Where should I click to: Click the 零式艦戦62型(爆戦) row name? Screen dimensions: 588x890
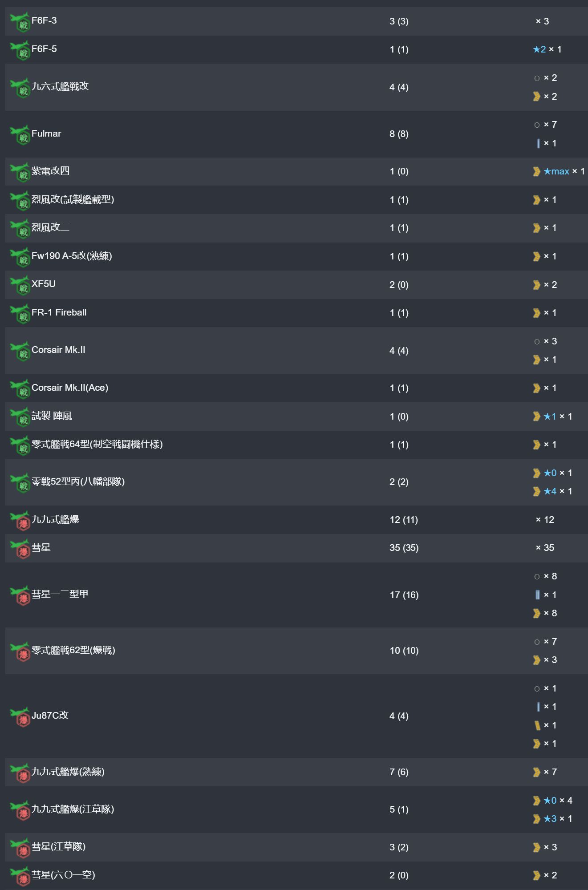[73, 650]
